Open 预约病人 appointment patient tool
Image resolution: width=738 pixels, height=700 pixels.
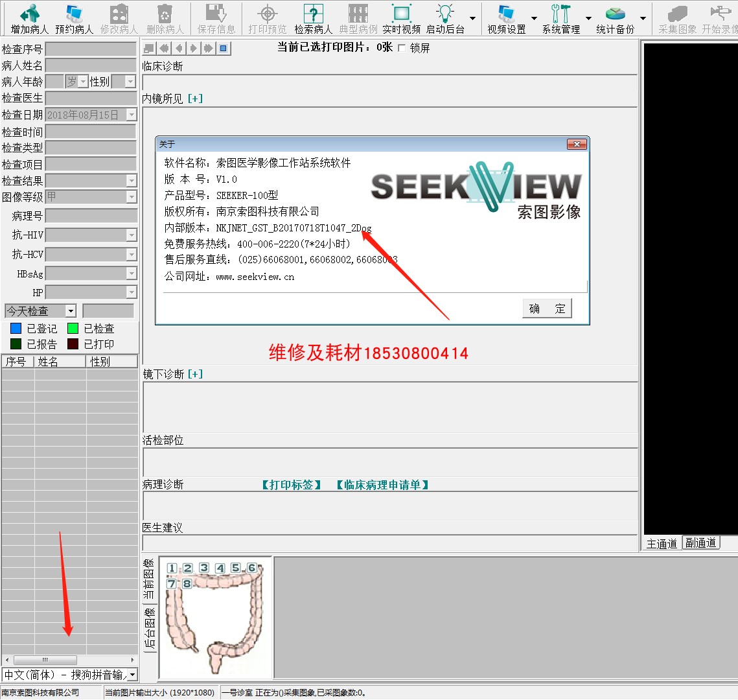pos(74,18)
